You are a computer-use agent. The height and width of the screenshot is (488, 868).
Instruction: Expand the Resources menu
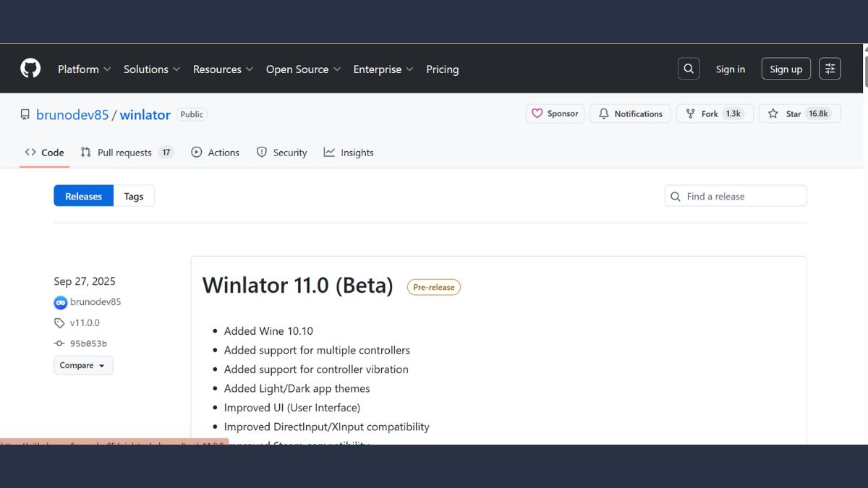point(223,69)
